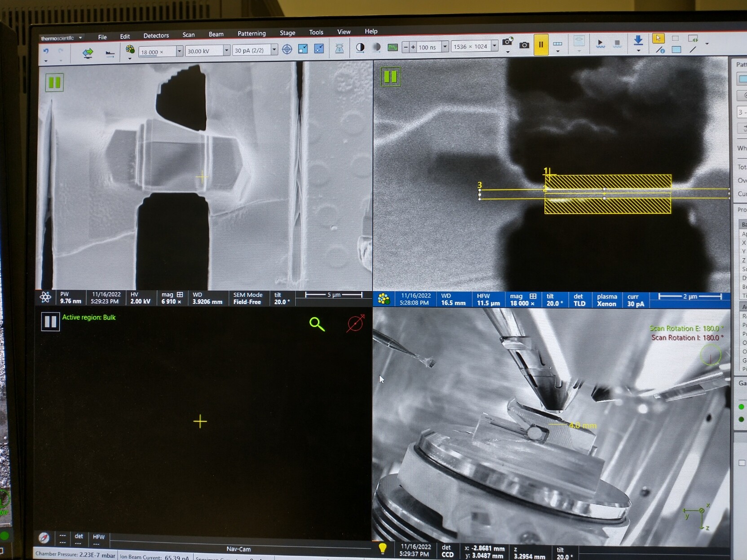Click the red crossed-circle icon in Nav-Cam quad
The image size is (747, 560).
pyautogui.click(x=355, y=323)
